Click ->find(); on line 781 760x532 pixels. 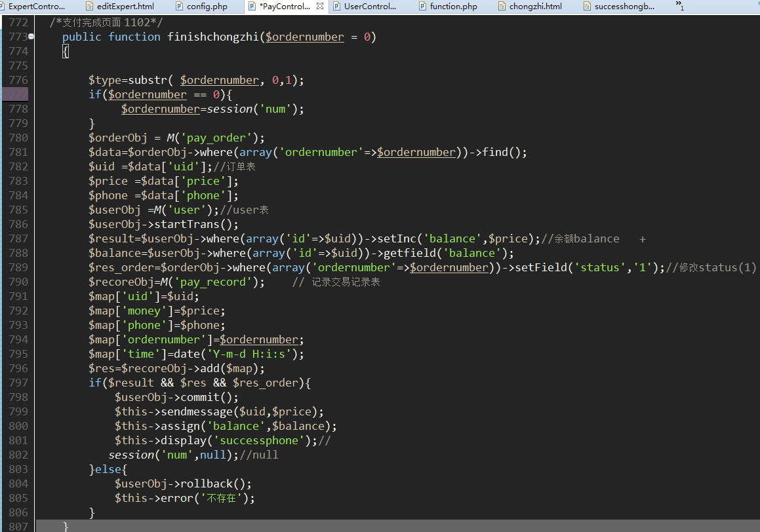[498, 153]
